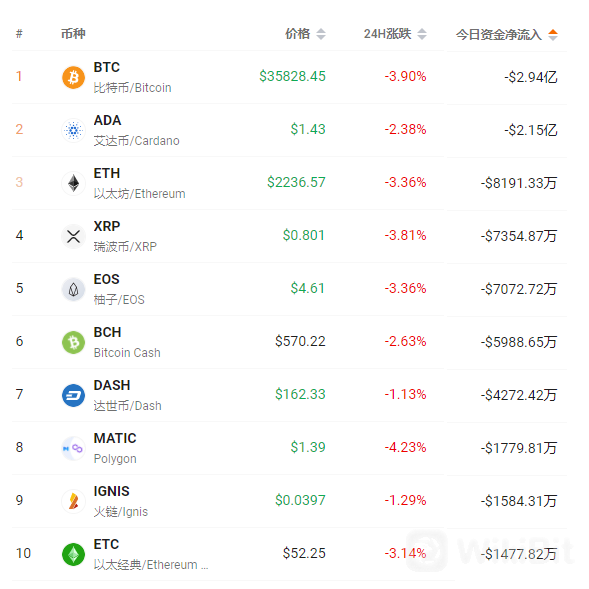Sort by 今日资金净流入 arrows

pos(553,35)
